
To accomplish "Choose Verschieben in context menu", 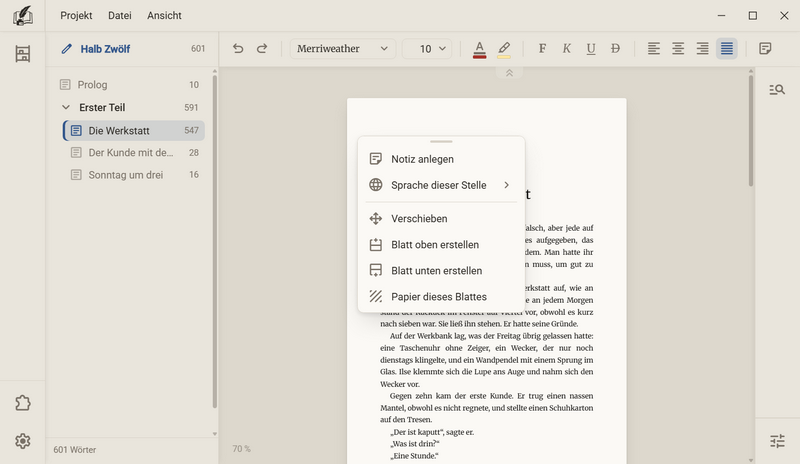I will pos(441,218).
